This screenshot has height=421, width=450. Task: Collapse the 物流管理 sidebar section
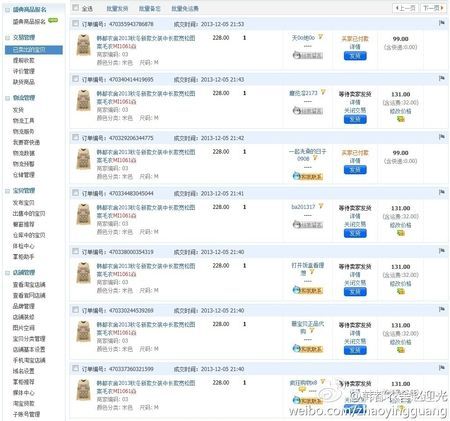(7, 98)
